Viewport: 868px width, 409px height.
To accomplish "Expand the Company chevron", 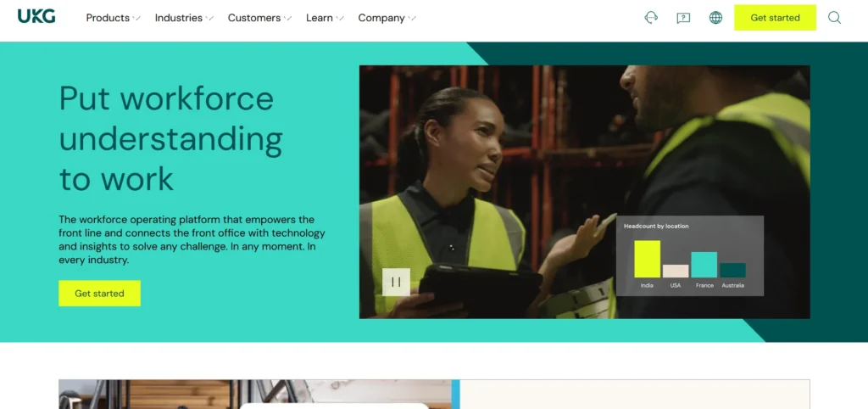I will pos(412,19).
